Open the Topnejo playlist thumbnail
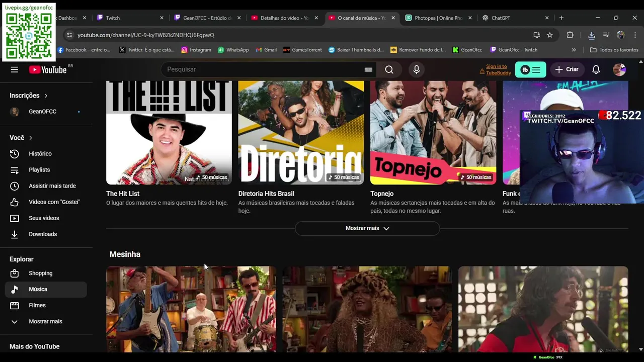Screen dimensions: 644x362 tap(433, 133)
